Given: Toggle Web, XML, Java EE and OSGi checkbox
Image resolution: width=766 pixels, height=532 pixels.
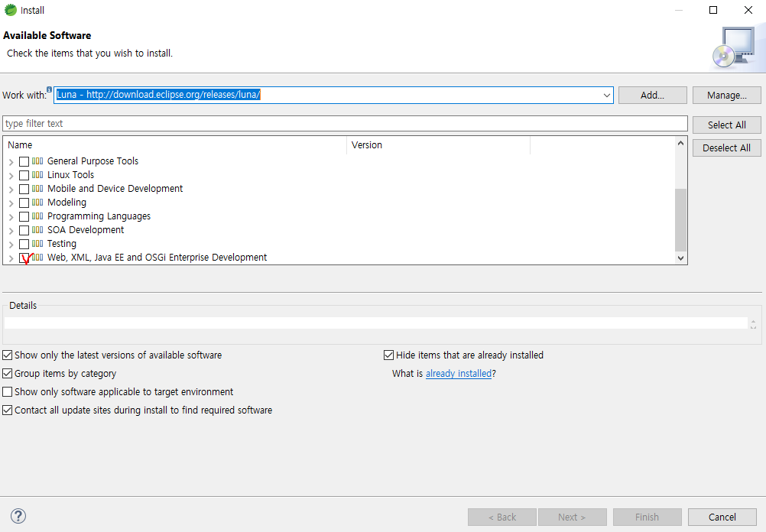Looking at the screenshot, I should pyautogui.click(x=24, y=258).
